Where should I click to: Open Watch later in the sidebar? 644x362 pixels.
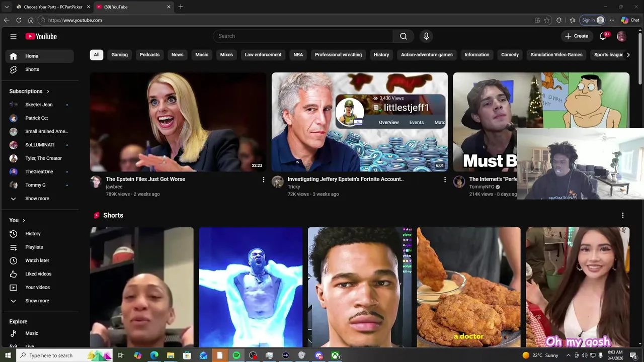point(40,260)
